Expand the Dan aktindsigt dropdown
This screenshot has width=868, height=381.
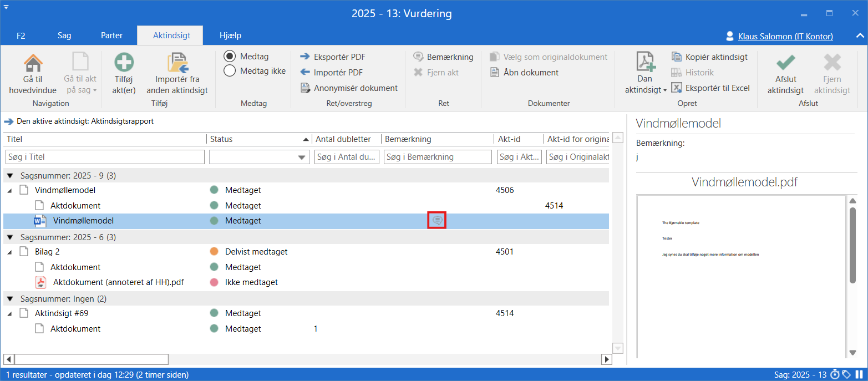click(646, 90)
